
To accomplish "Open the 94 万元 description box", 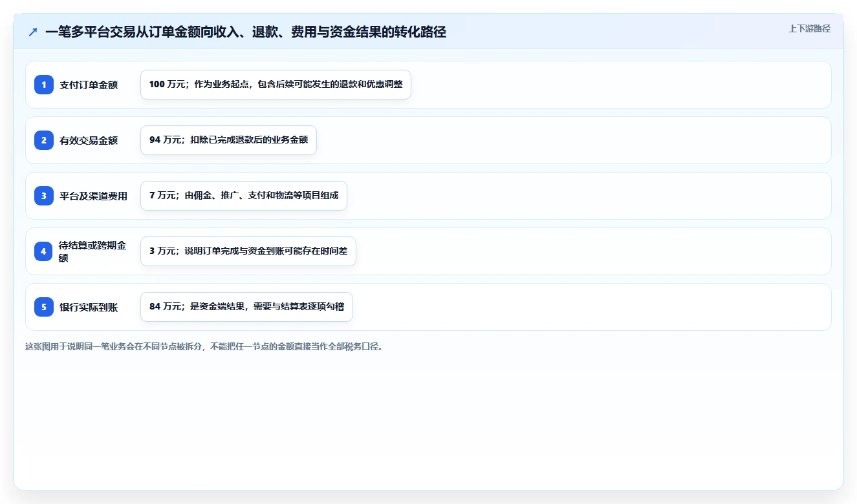I will point(228,140).
